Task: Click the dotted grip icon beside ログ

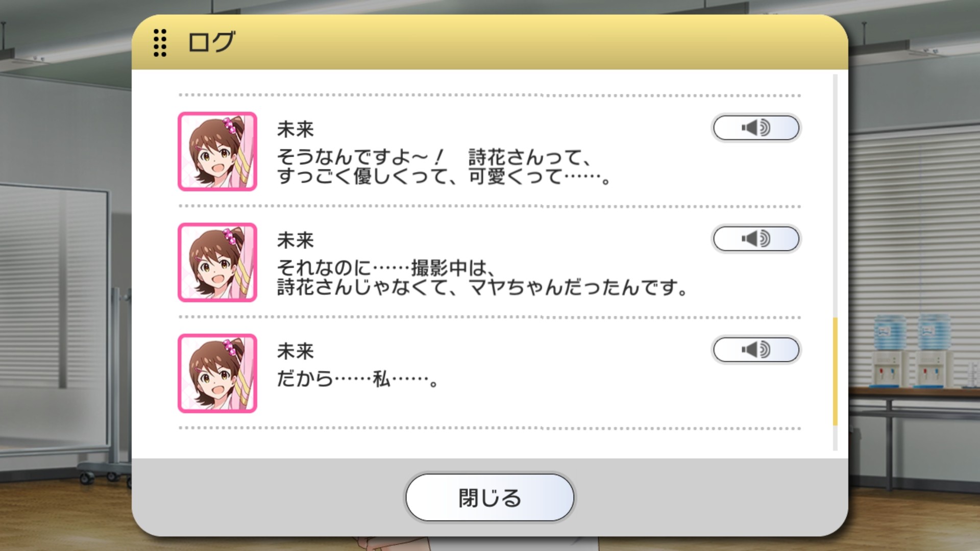Action: [x=160, y=42]
